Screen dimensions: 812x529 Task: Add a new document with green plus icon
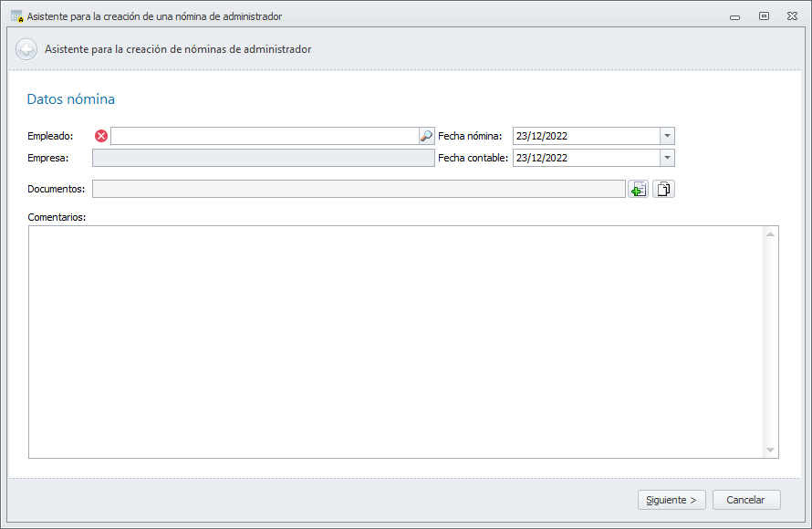tap(638, 189)
